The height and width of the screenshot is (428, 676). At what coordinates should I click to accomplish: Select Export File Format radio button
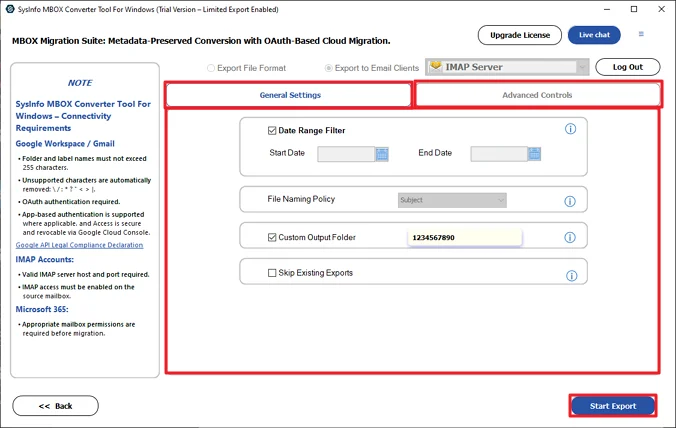point(211,68)
